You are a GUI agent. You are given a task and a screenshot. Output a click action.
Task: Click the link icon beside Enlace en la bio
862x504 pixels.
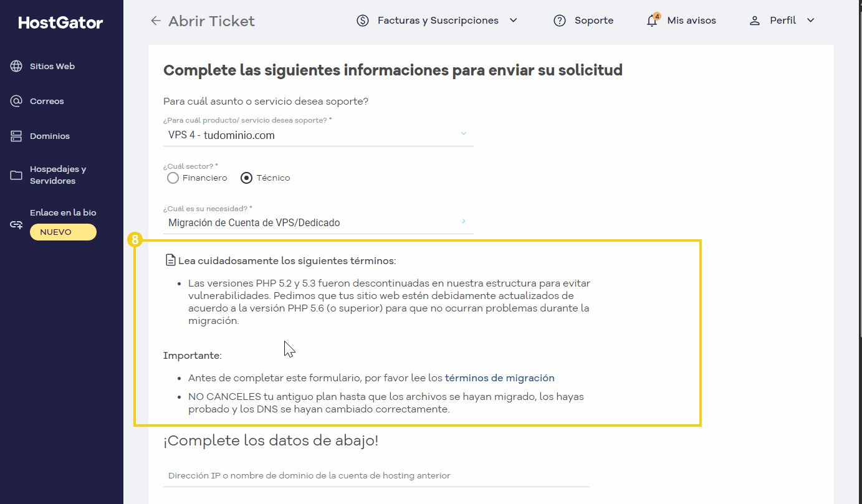16,225
